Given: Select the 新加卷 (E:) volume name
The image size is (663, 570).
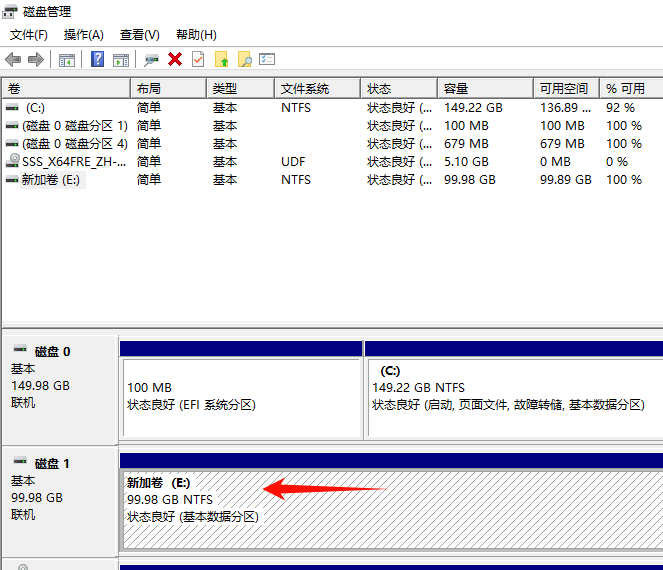Looking at the screenshot, I should pos(51,180).
